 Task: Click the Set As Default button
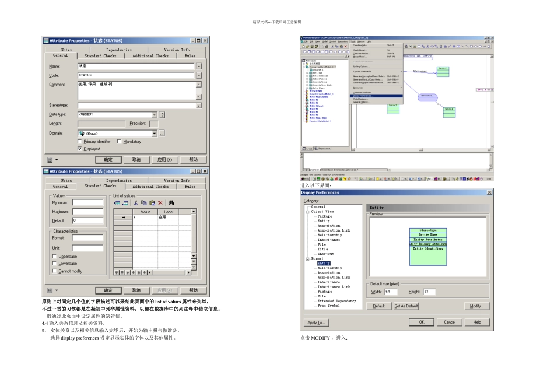coord(406,306)
